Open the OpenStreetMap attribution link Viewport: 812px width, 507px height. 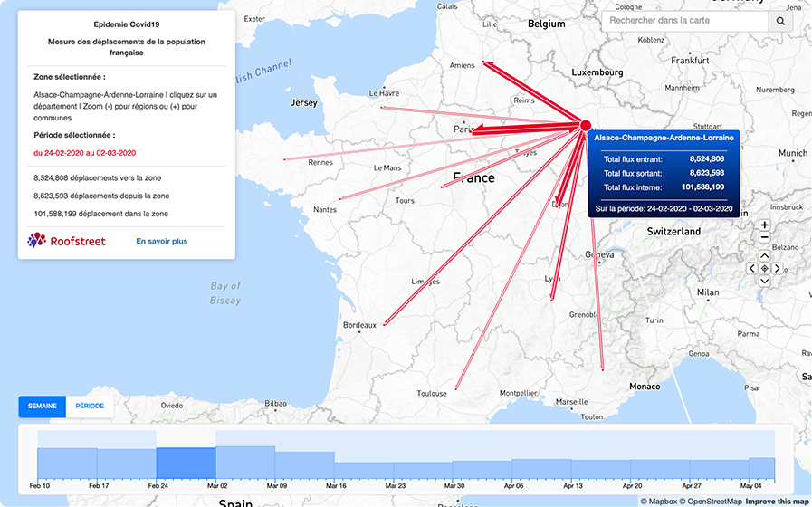[711, 502]
